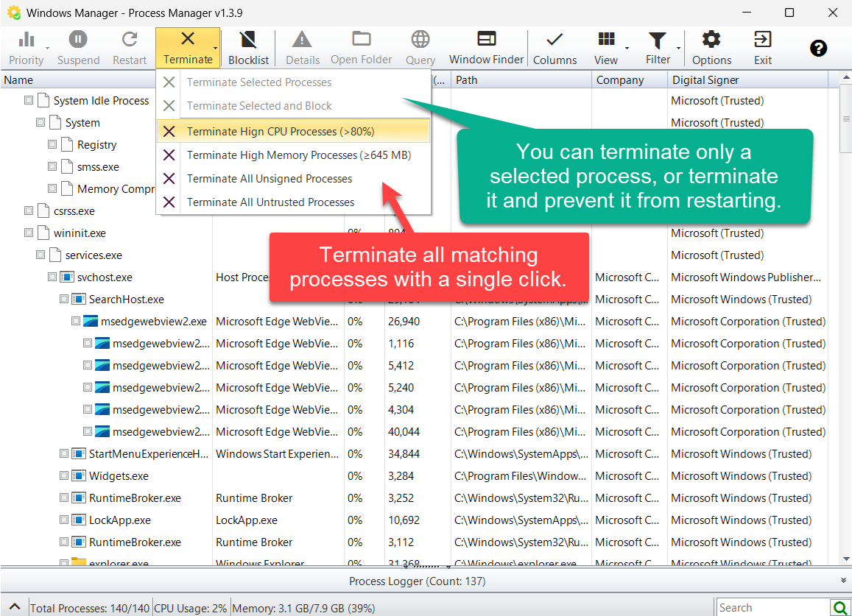Click Open Folder in the toolbar
852x616 pixels.
pos(361,48)
